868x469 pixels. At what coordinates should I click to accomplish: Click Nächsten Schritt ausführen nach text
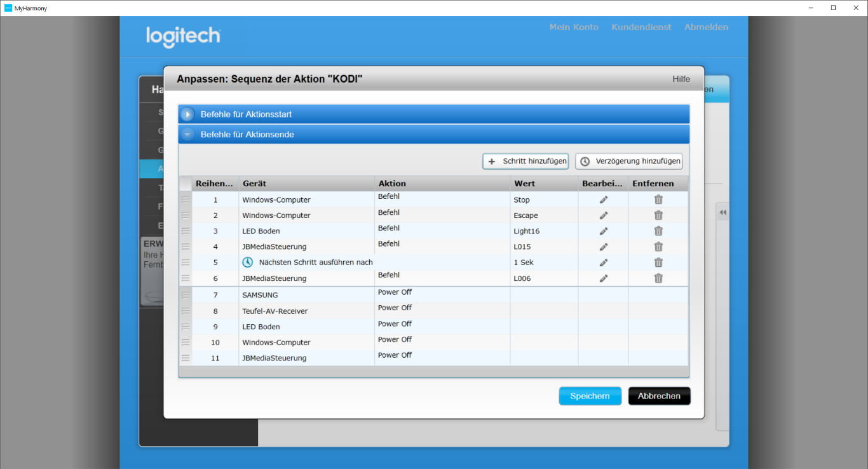(x=316, y=262)
